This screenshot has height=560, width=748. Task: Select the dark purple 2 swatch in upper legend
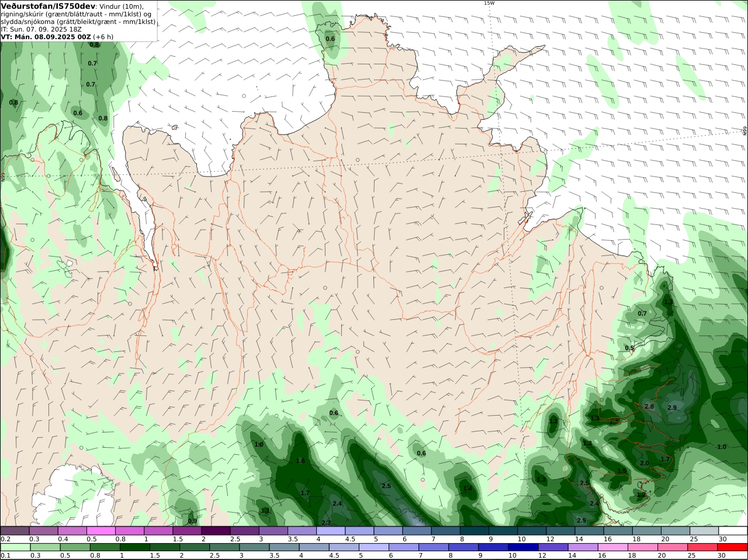tap(216, 530)
